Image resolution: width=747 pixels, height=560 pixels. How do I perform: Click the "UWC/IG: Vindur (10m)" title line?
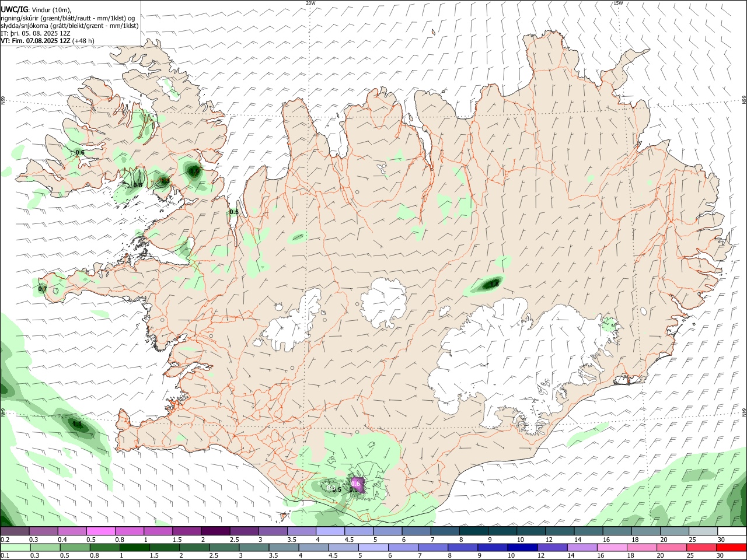[36, 9]
